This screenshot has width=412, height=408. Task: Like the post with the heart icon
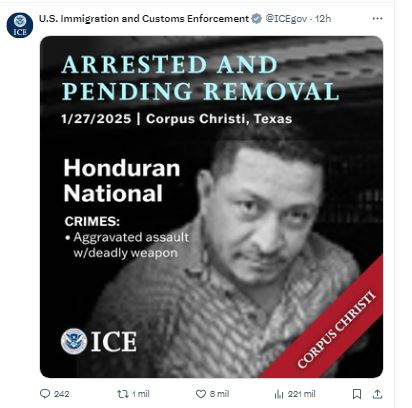(x=201, y=394)
